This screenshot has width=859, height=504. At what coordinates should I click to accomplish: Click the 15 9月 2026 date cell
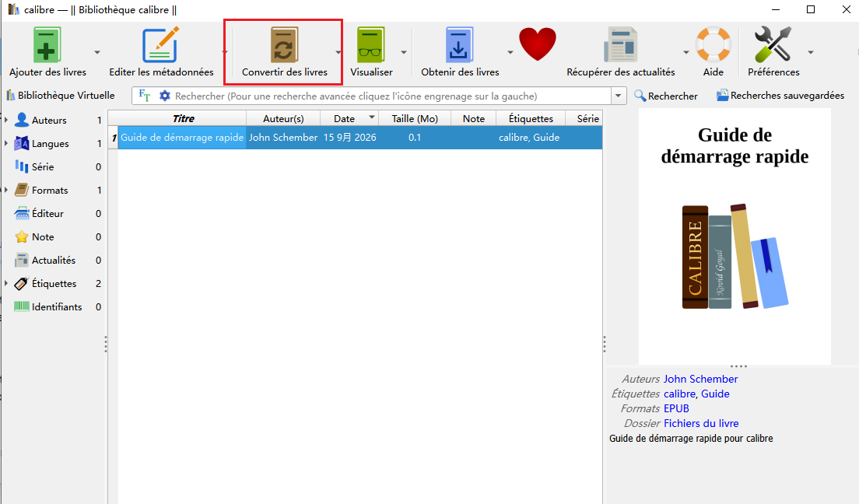(x=349, y=138)
